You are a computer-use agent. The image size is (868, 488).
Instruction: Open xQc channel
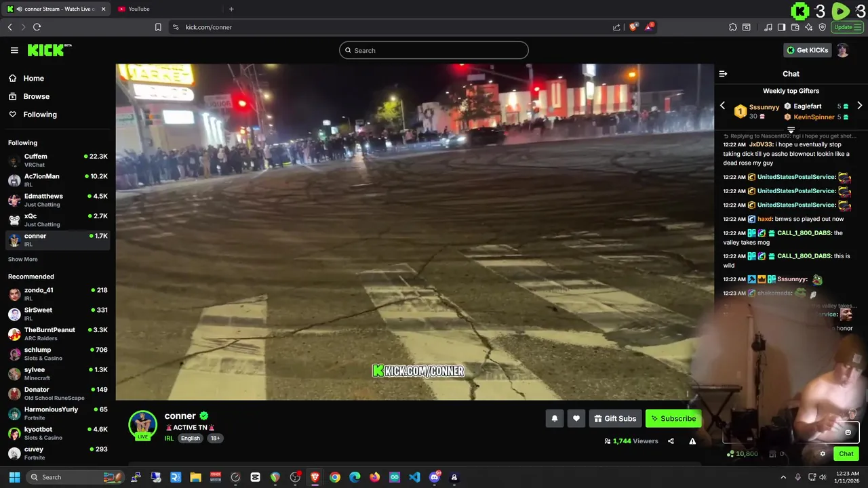coord(58,220)
